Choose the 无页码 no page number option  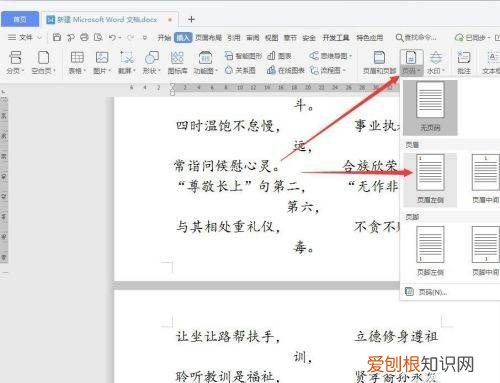(430, 107)
